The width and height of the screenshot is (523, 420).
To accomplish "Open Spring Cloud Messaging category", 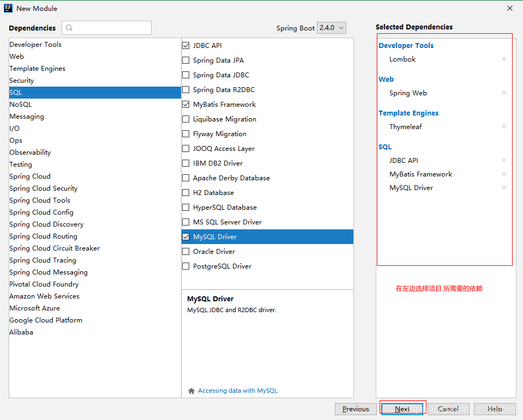I will [95, 272].
